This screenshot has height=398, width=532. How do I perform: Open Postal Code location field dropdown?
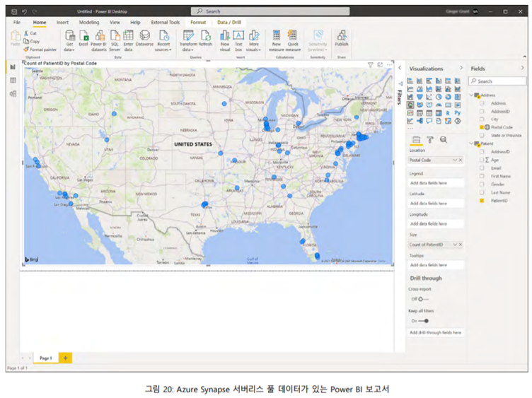pyautogui.click(x=455, y=160)
